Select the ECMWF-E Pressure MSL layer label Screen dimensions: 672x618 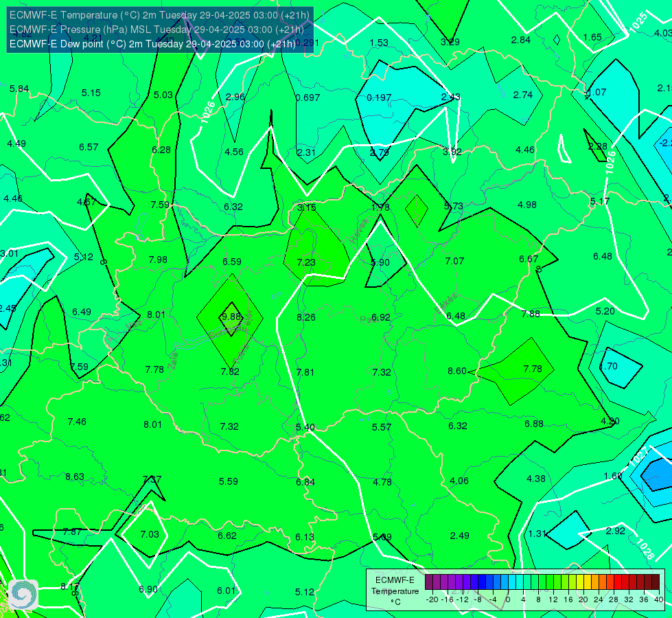pyautogui.click(x=157, y=30)
